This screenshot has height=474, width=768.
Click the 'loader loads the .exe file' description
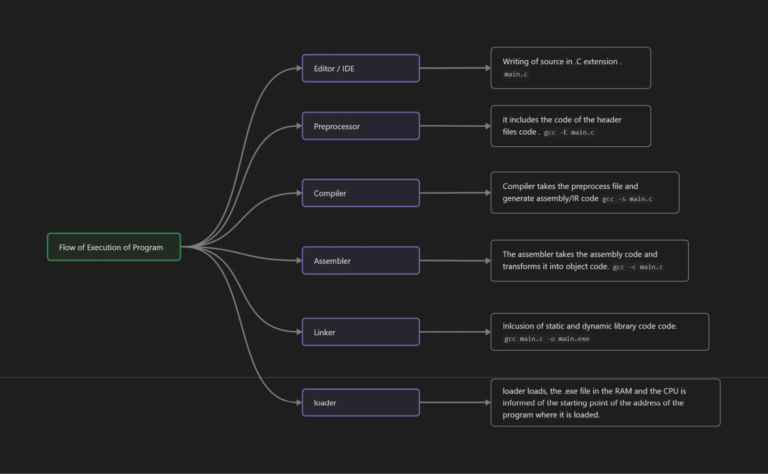tap(604, 402)
